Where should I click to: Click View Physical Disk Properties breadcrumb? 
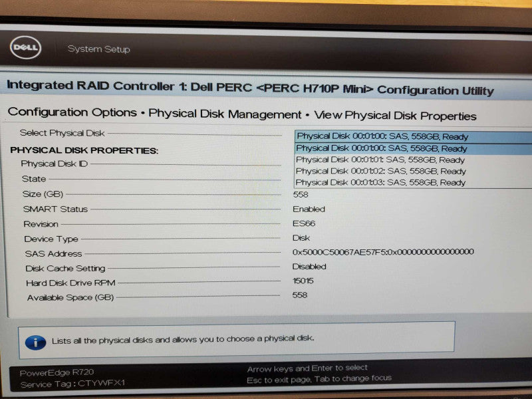click(x=395, y=116)
